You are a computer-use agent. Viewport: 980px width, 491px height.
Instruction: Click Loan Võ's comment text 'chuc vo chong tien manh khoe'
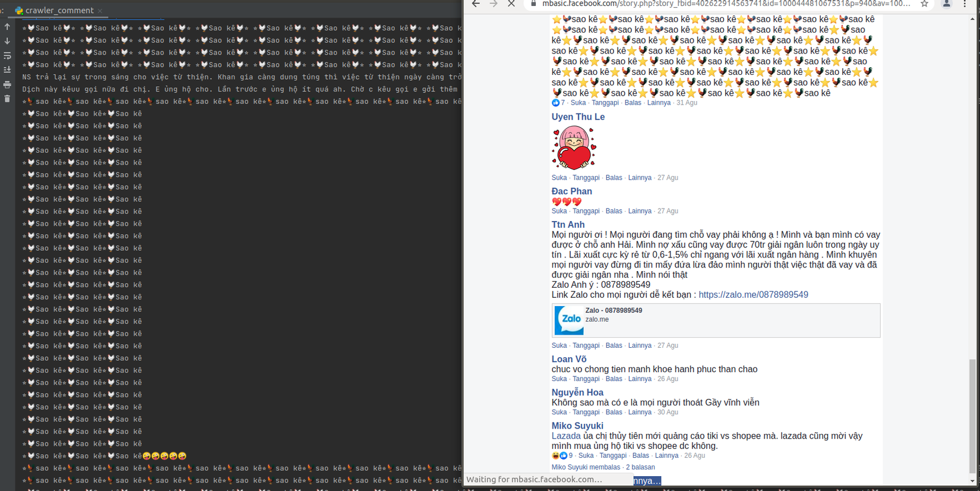coord(655,369)
